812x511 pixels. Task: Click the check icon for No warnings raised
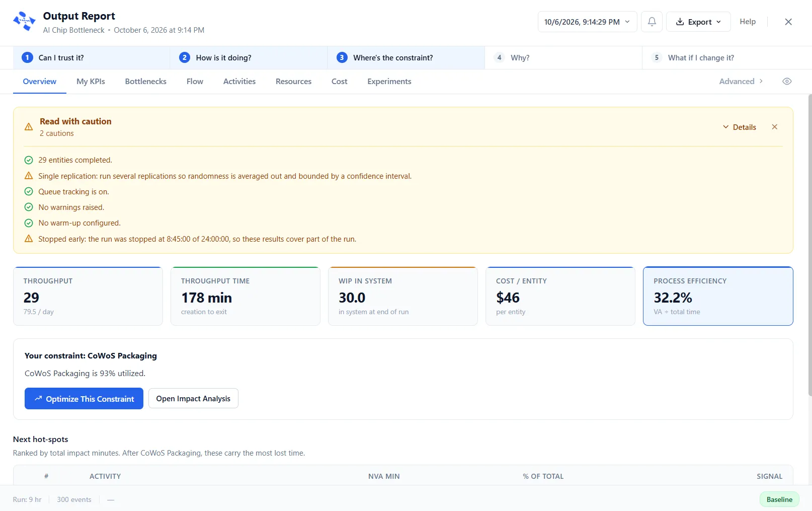[x=29, y=207]
